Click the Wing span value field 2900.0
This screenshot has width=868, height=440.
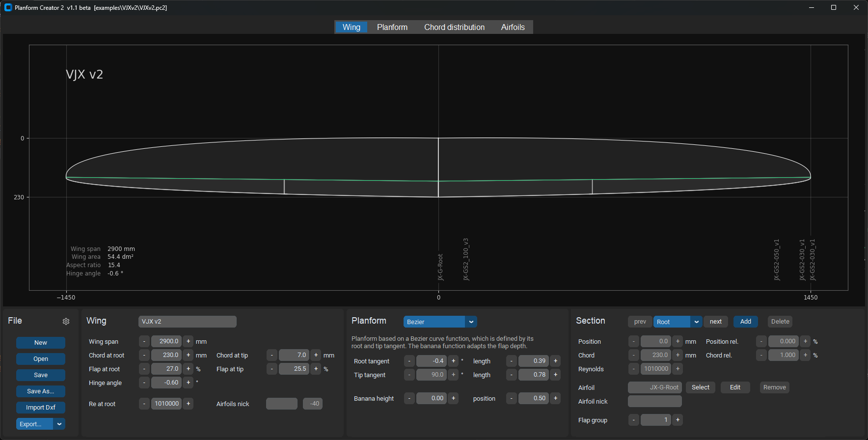point(166,341)
